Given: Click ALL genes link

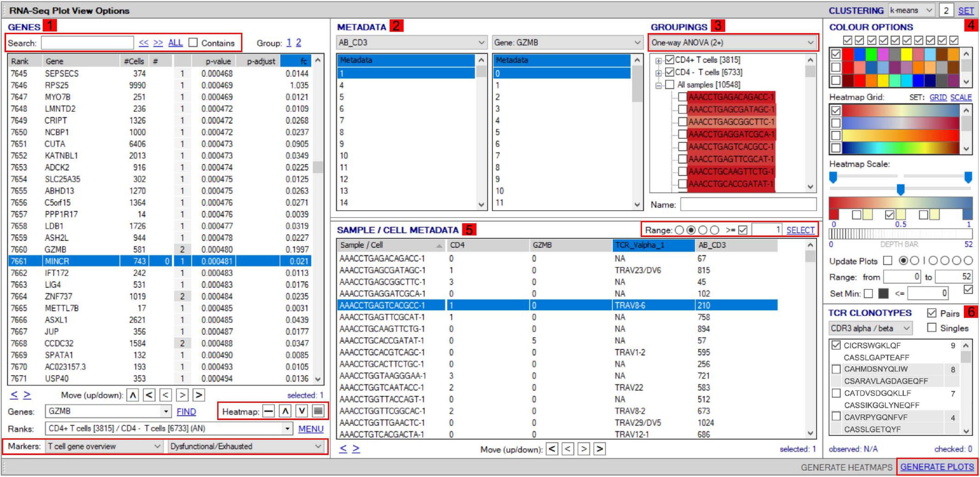Looking at the screenshot, I should [x=175, y=43].
